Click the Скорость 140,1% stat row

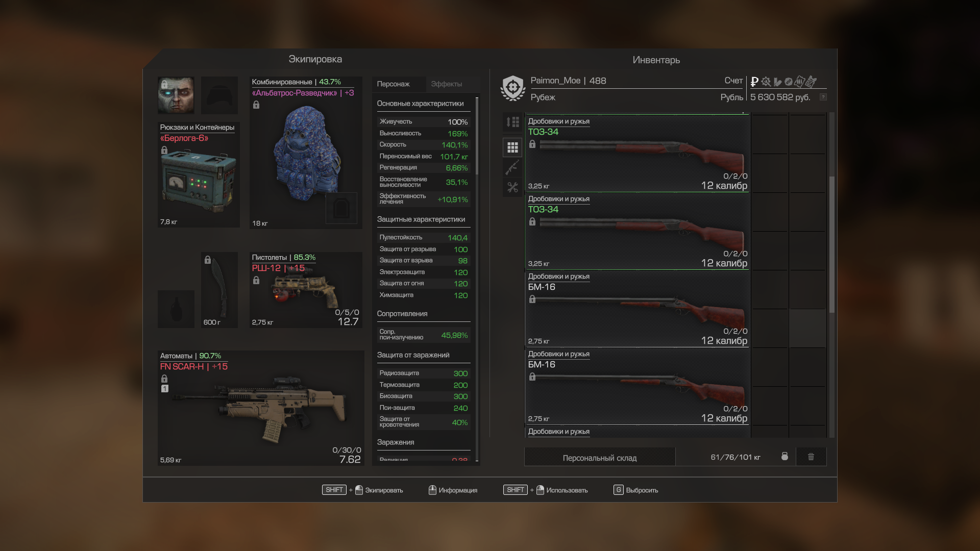click(424, 144)
